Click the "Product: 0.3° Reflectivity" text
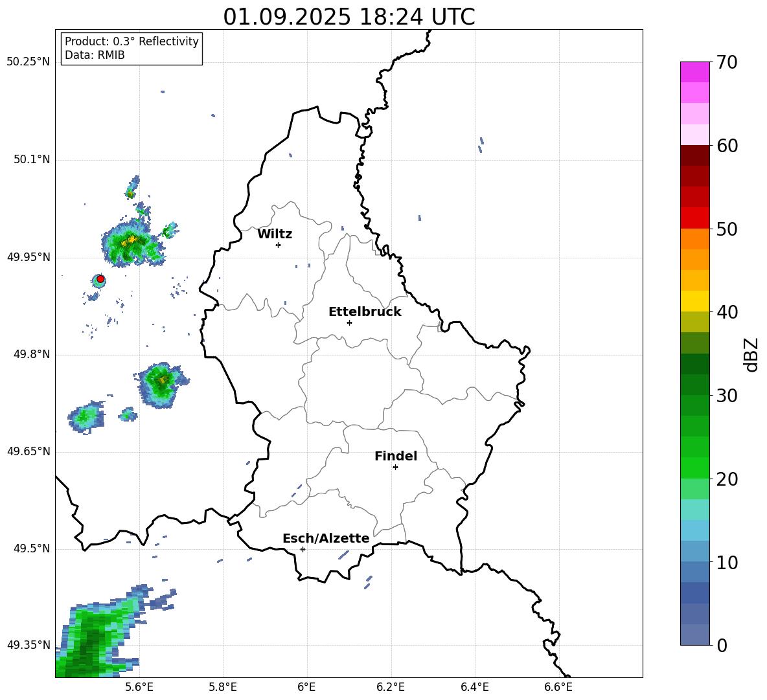 pyautogui.click(x=132, y=41)
